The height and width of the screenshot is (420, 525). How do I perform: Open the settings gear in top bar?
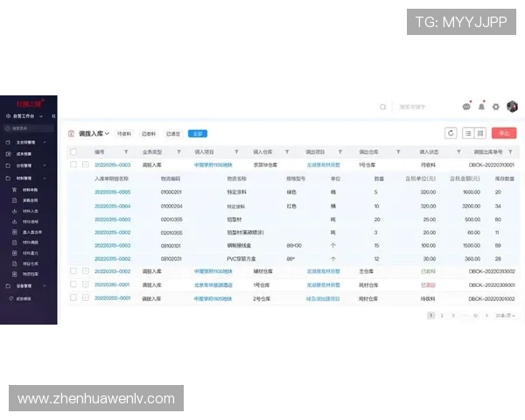click(x=496, y=107)
